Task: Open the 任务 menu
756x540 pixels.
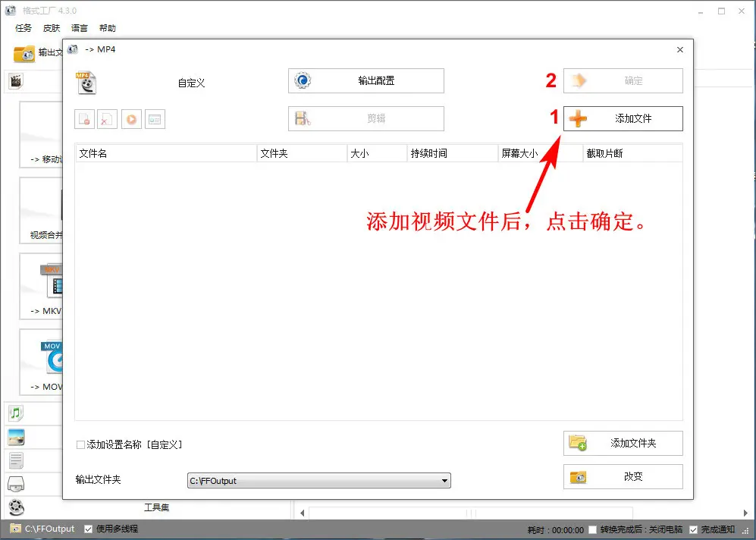Action: [24, 28]
